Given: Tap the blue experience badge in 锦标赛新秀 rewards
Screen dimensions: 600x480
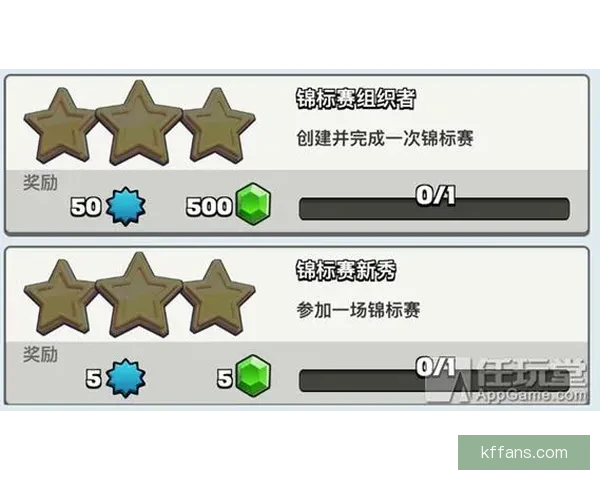Looking at the screenshot, I should pyautogui.click(x=126, y=378).
